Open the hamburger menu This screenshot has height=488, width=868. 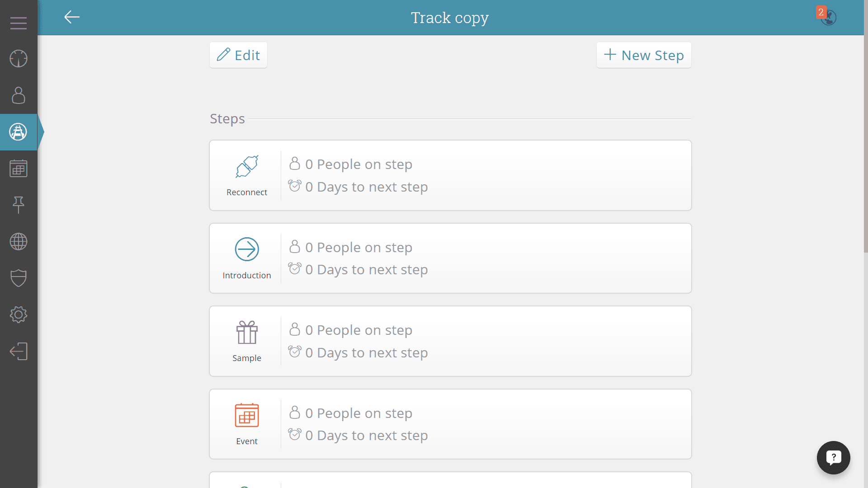click(x=19, y=23)
